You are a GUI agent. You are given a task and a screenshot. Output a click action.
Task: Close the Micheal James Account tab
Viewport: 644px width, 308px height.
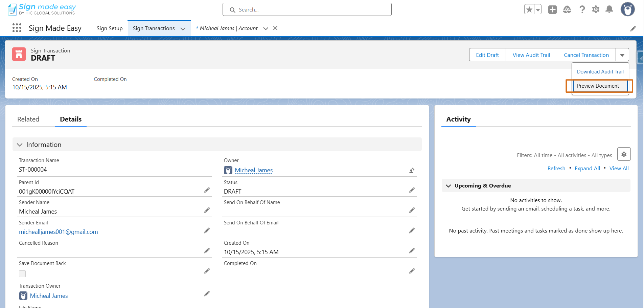275,28
